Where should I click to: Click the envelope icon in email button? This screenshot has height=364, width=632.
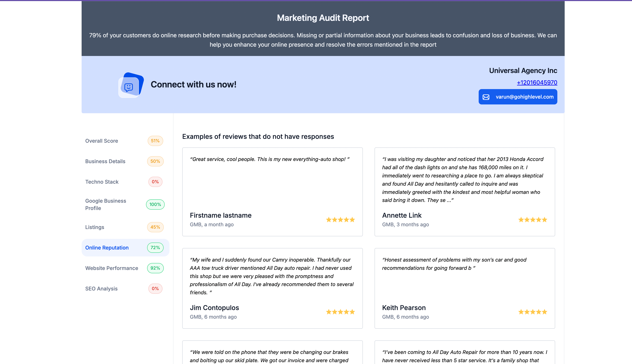(x=486, y=97)
